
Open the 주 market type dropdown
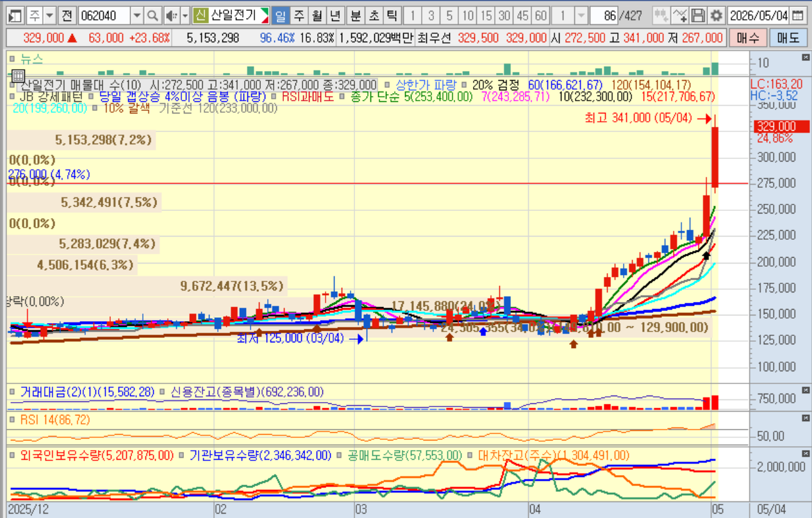[x=49, y=15]
